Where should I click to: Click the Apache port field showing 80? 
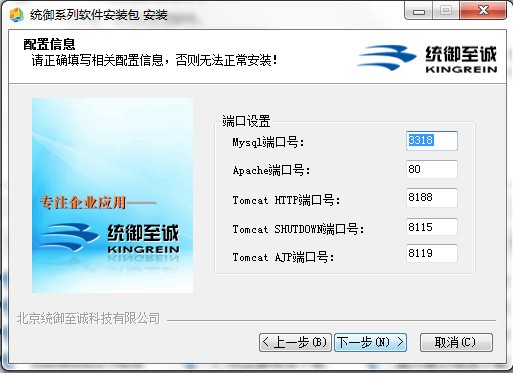pos(432,169)
